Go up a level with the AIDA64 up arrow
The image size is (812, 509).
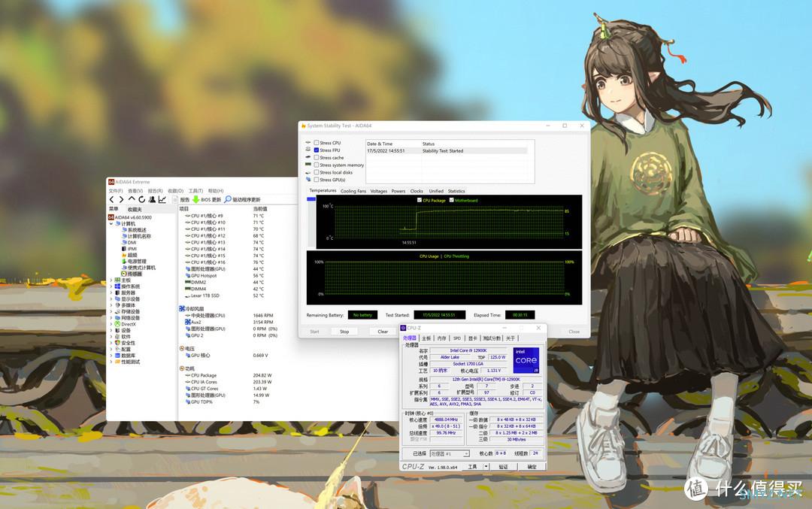tap(132, 198)
